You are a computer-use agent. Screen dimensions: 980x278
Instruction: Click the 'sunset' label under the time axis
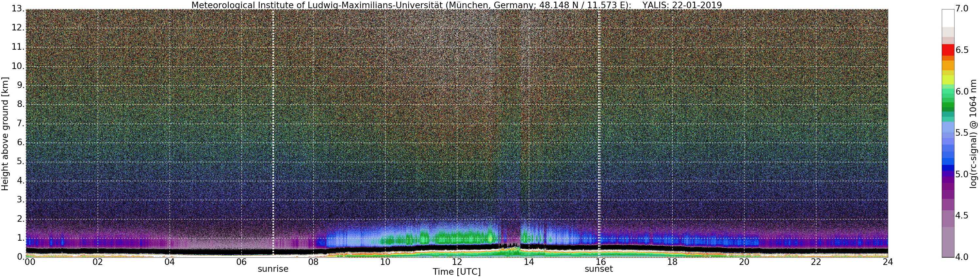tap(599, 269)
